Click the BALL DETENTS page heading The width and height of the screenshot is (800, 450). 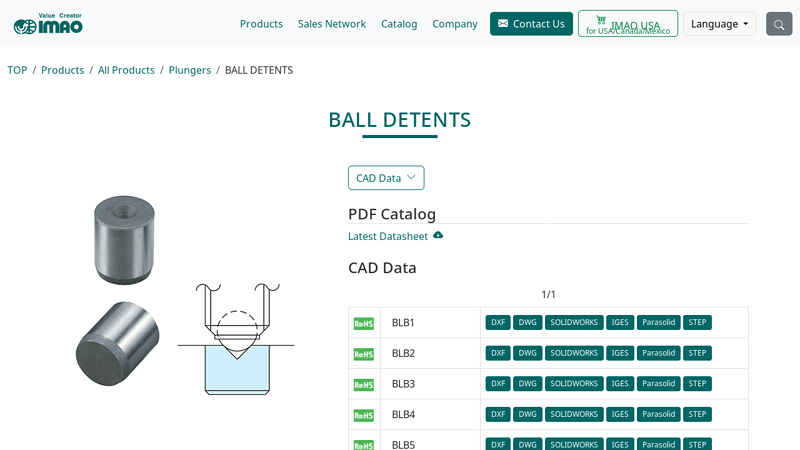399,120
